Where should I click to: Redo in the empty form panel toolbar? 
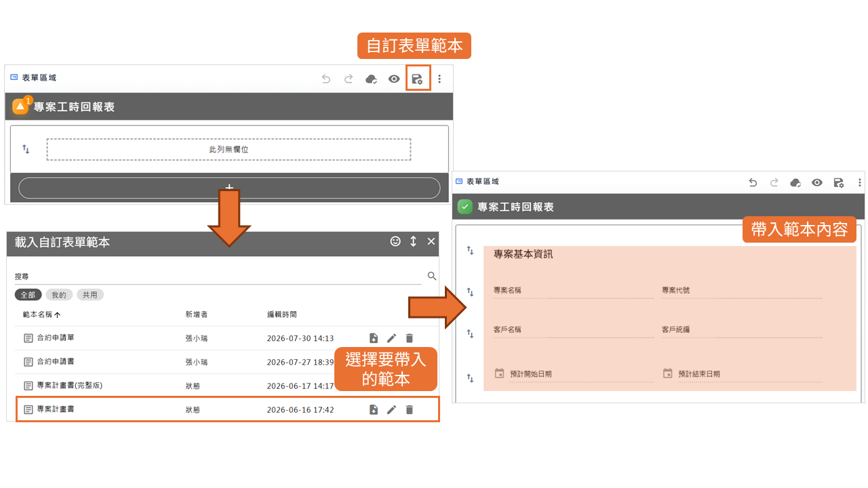[349, 79]
